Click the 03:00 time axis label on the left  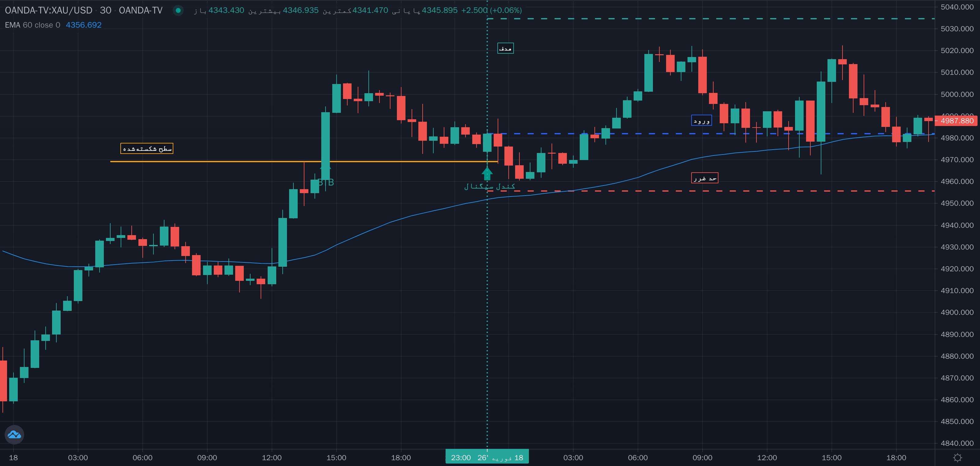[x=78, y=458]
